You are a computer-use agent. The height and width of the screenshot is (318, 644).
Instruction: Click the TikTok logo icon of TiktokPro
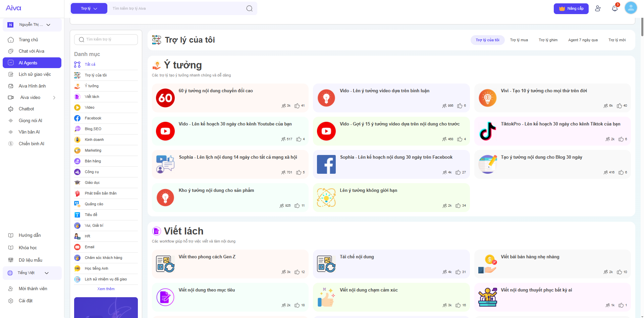(x=488, y=131)
